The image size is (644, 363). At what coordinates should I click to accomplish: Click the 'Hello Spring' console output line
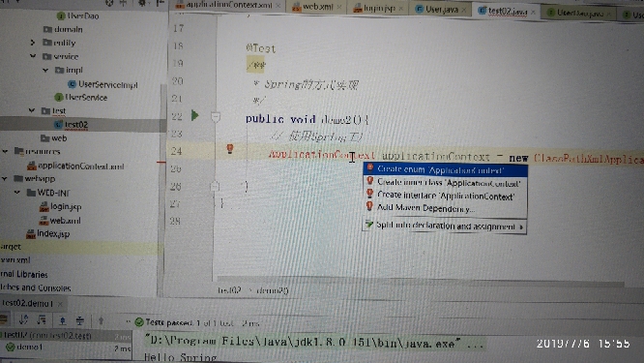pos(180,357)
